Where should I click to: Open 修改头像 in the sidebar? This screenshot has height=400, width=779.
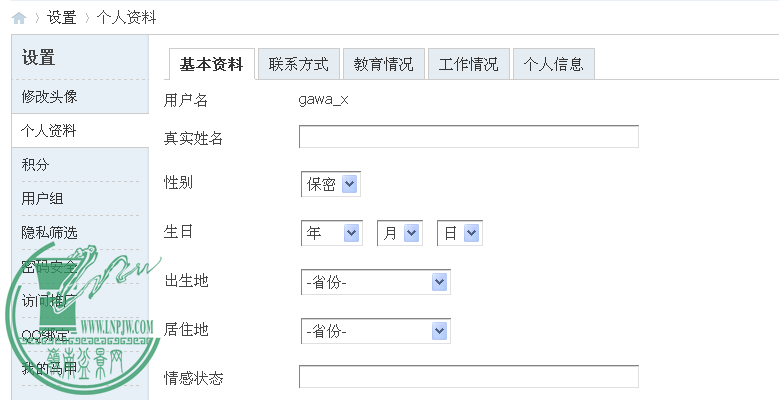point(49,97)
